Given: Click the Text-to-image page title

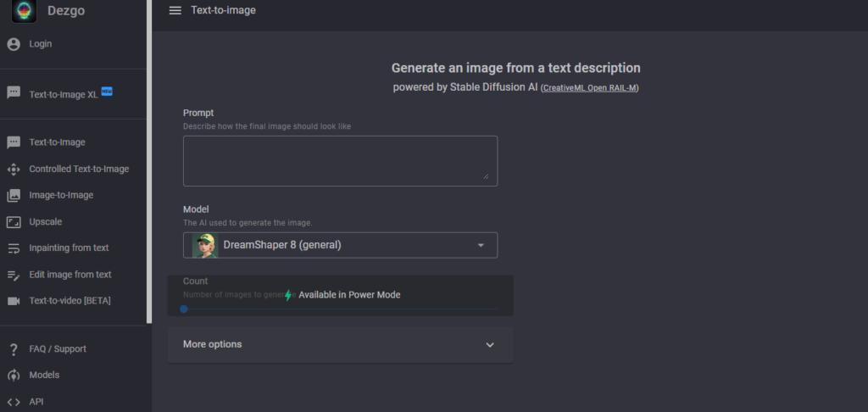Looking at the screenshot, I should 223,10.
